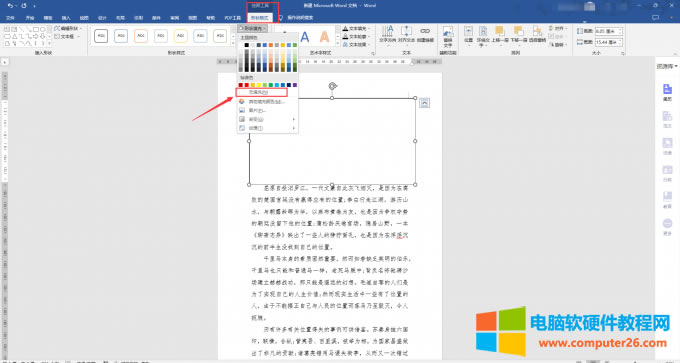
Task: Click the Bring Forward icon
Action: 500,34
